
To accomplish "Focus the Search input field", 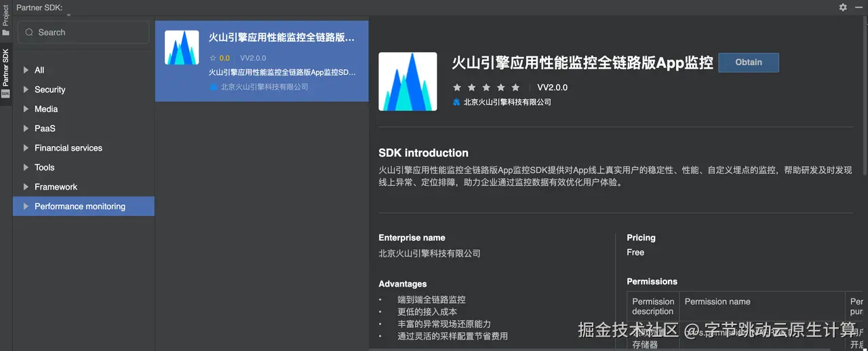I will tap(83, 33).
